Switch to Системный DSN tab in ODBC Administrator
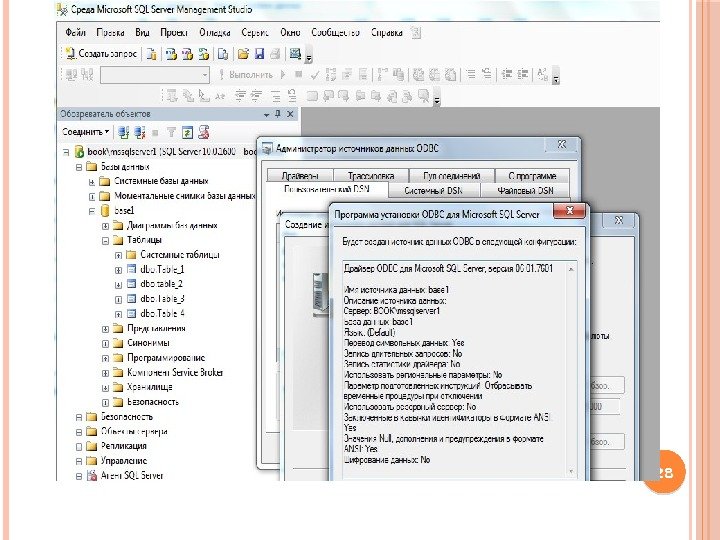The image size is (720, 540). pyautogui.click(x=433, y=190)
